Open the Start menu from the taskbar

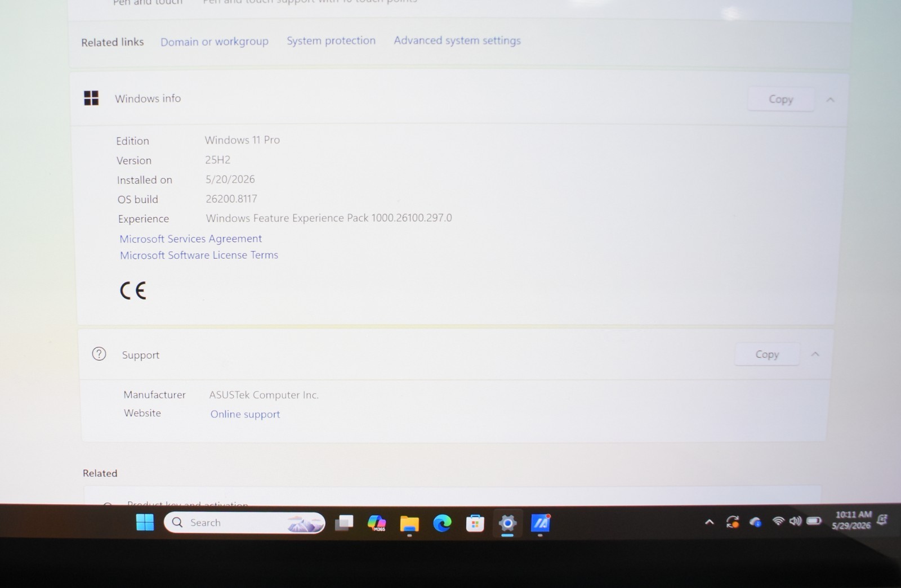click(145, 523)
